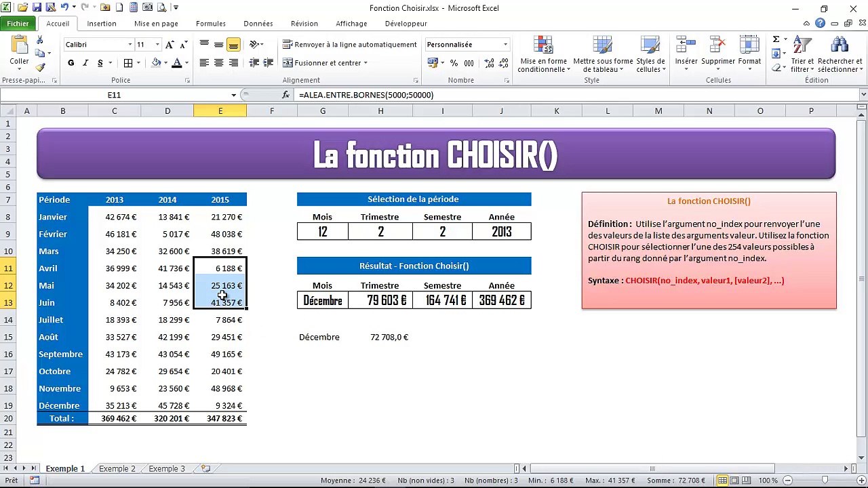Click the AutoSum sigma icon
Screen dimensions: 868x488
(776, 39)
